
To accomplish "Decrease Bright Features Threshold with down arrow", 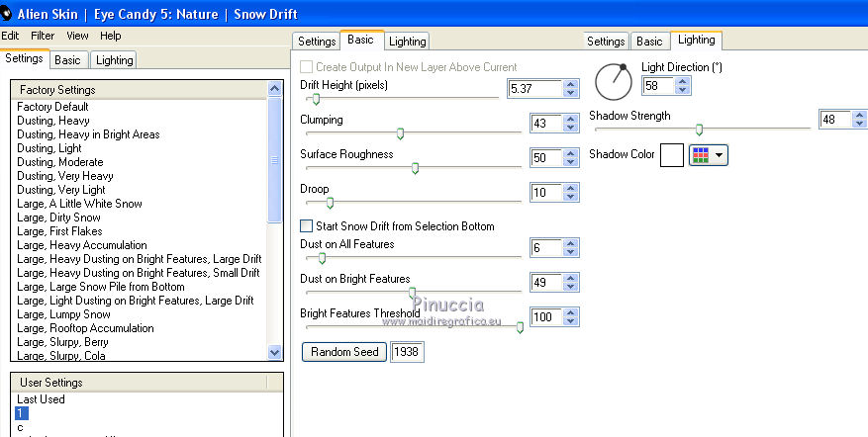I will coord(571,321).
